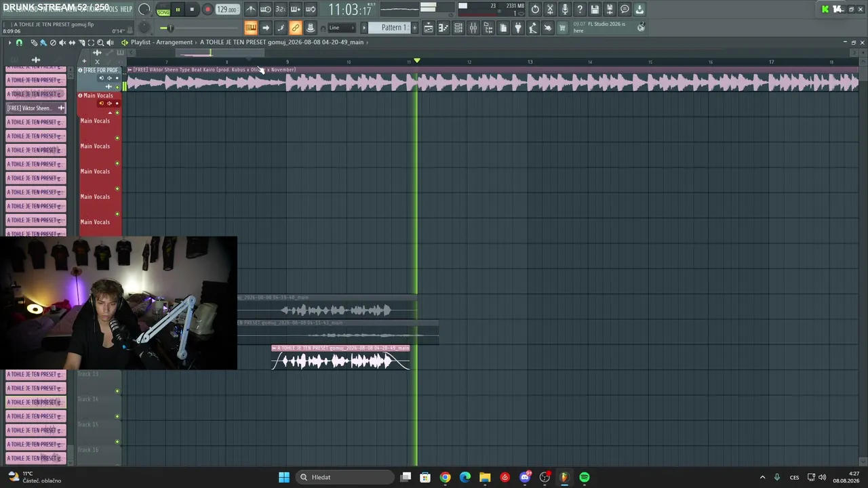
Task: Open the HELP menu
Action: pos(126,9)
